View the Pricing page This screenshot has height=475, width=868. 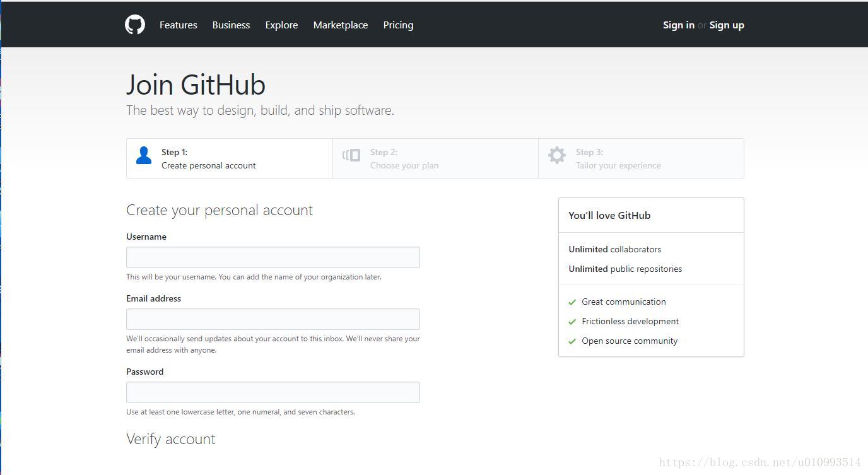pyautogui.click(x=398, y=25)
